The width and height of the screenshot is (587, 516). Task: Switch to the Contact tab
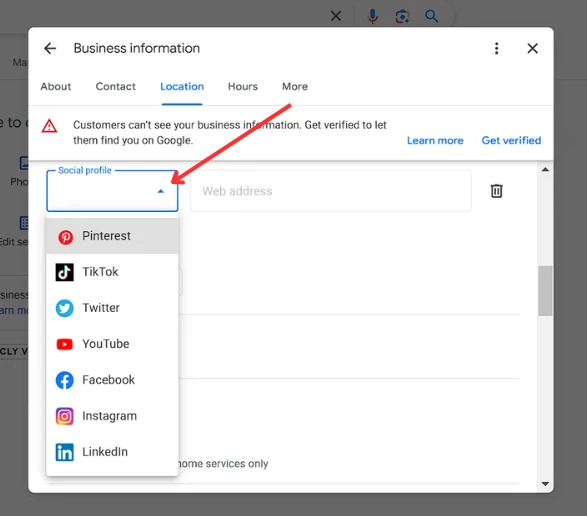pyautogui.click(x=115, y=86)
